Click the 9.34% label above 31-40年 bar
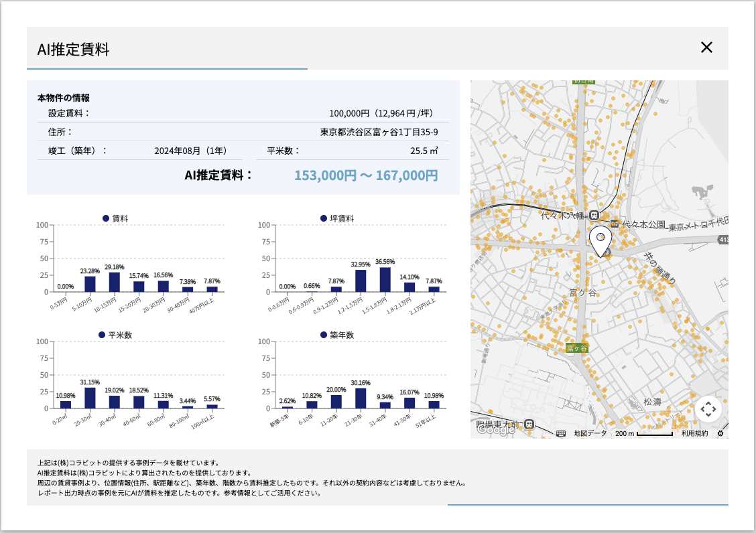The image size is (756, 533). coord(385,397)
